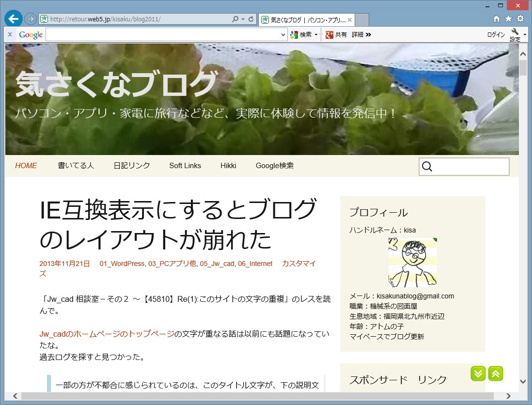This screenshot has height=405, width=532.
Task: Open a new blank tab
Action: [361, 20]
